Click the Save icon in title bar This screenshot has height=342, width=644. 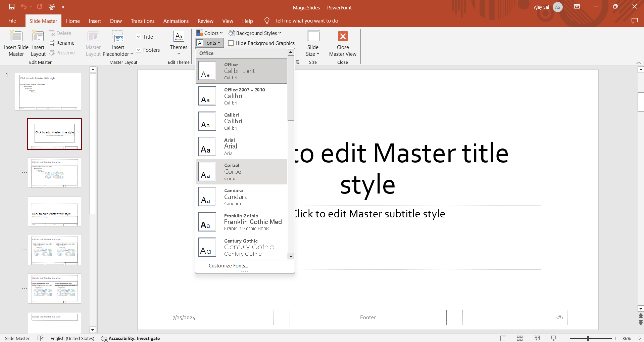[12, 7]
